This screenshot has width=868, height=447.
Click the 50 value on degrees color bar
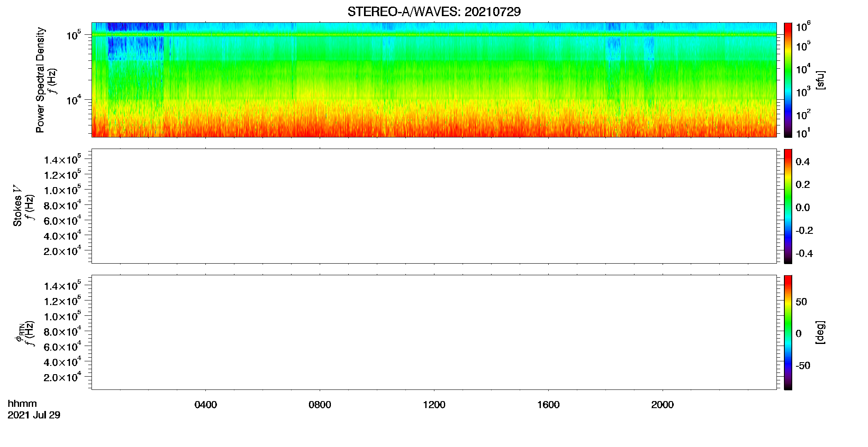coord(801,302)
